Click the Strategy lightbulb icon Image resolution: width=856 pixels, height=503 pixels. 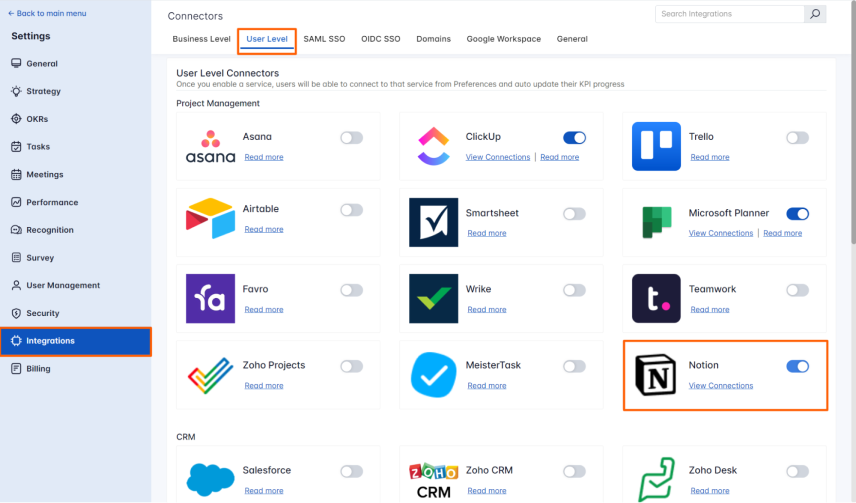point(16,91)
